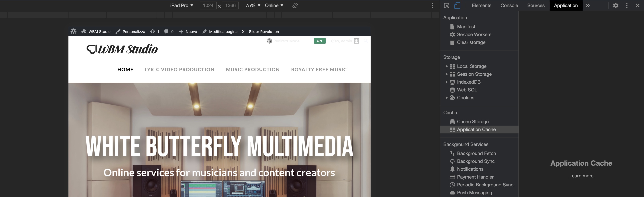Click the viewport height field 1366
644x197 pixels.
[x=230, y=5]
